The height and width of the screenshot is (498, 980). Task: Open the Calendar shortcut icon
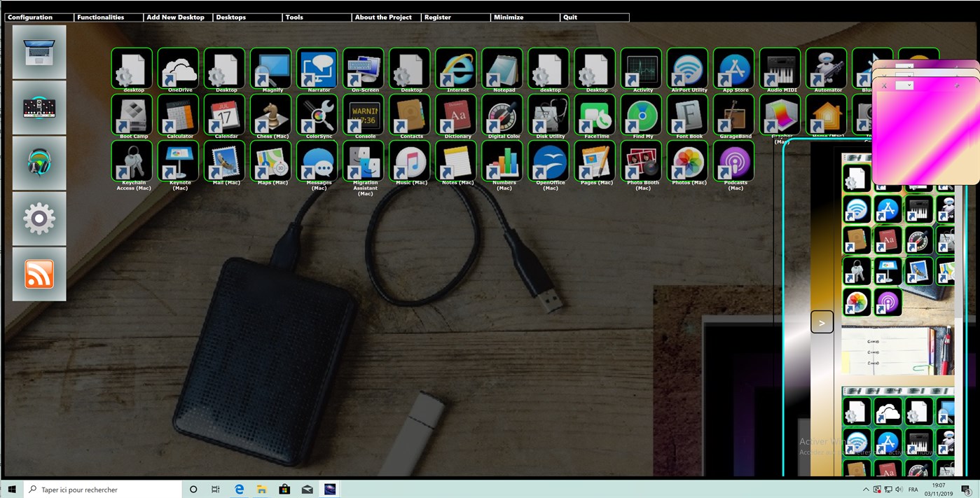[226, 114]
